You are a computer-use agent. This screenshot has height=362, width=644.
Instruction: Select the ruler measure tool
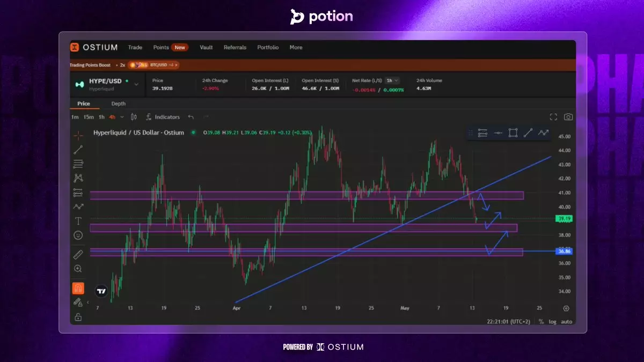78,254
